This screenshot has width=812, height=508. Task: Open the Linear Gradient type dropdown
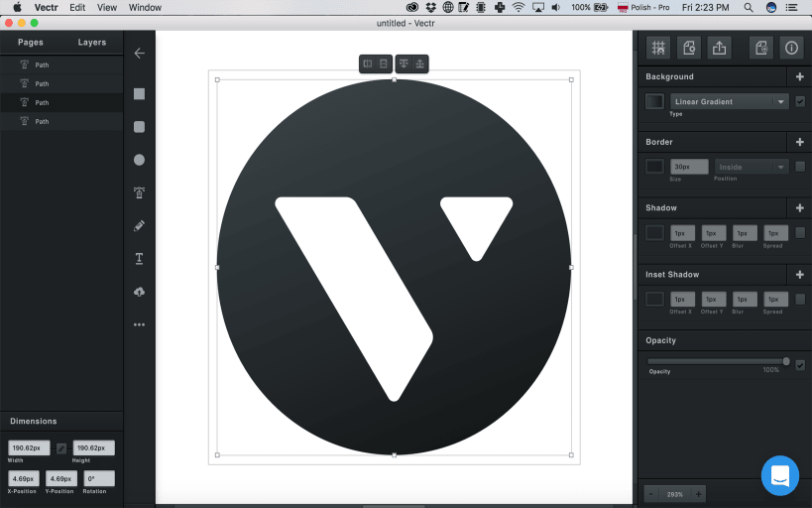pyautogui.click(x=729, y=101)
